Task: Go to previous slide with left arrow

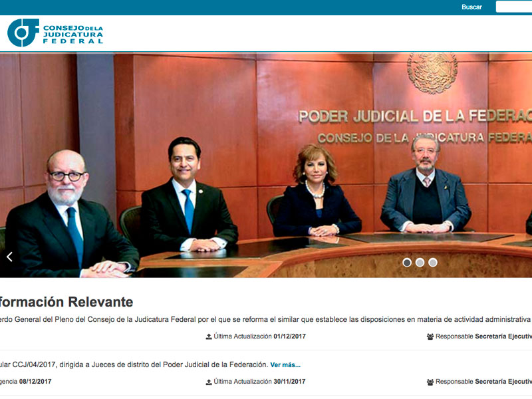Action: tap(9, 257)
